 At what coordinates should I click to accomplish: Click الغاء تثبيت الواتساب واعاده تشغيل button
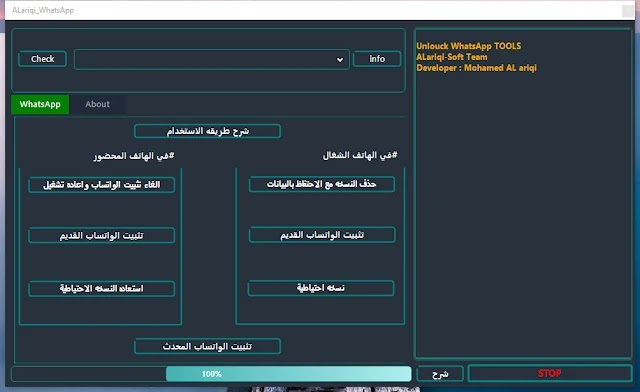102,185
